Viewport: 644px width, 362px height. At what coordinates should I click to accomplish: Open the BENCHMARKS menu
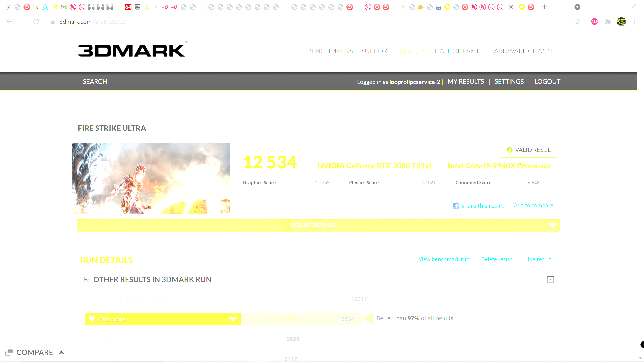point(330,51)
